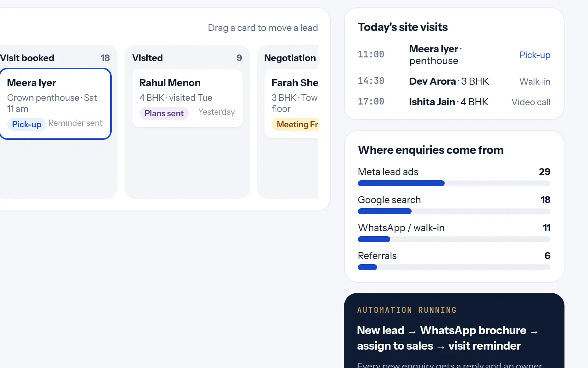Click the Referrals progress bar
The width and height of the screenshot is (588, 368).
[x=454, y=267]
